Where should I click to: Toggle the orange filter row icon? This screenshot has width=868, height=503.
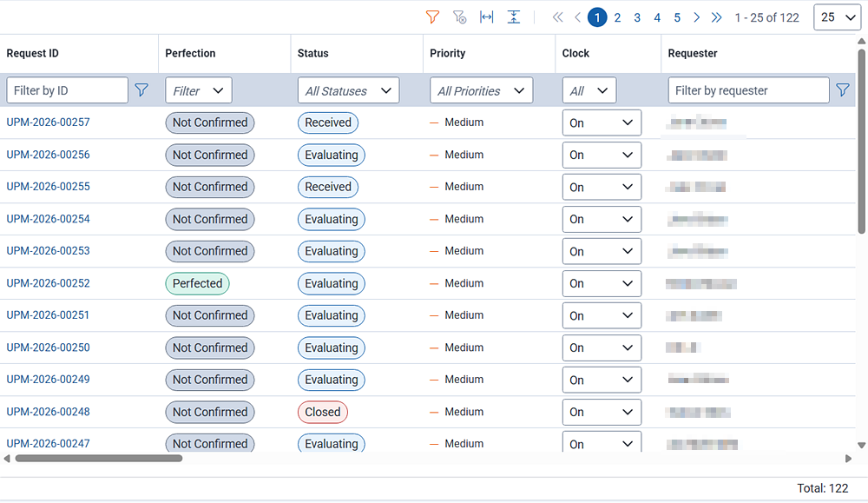tap(432, 17)
